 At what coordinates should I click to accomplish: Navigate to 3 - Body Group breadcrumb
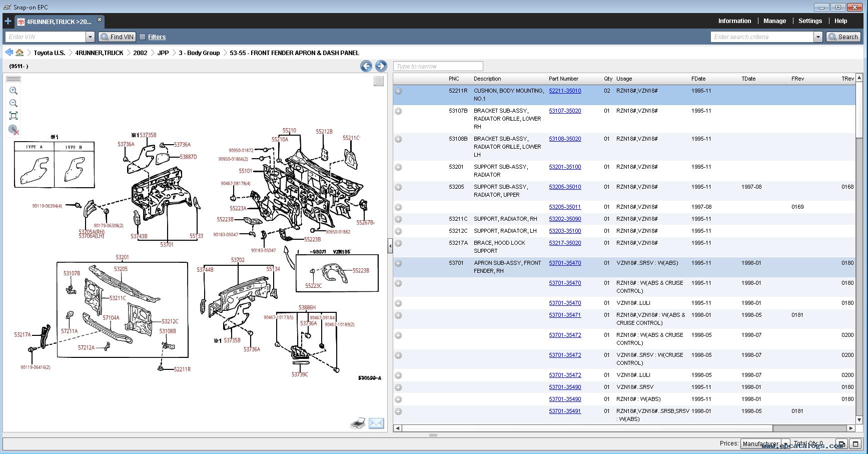[199, 53]
